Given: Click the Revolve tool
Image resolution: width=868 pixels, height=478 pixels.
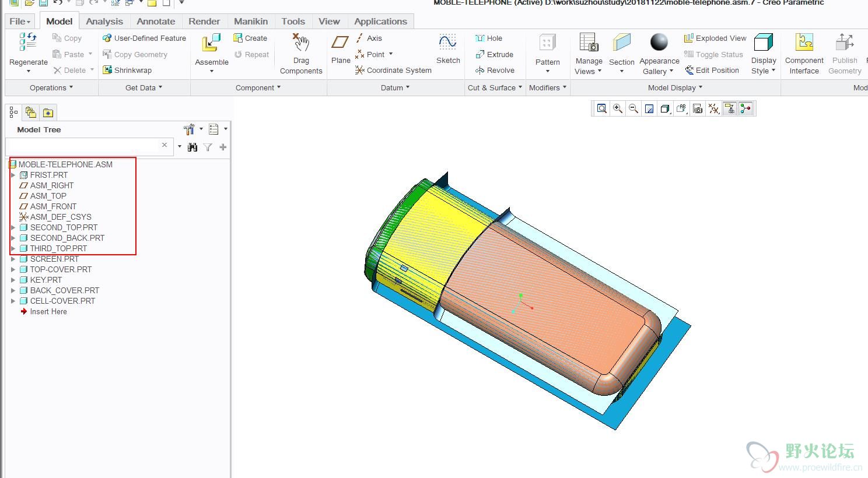Looking at the screenshot, I should coord(495,70).
